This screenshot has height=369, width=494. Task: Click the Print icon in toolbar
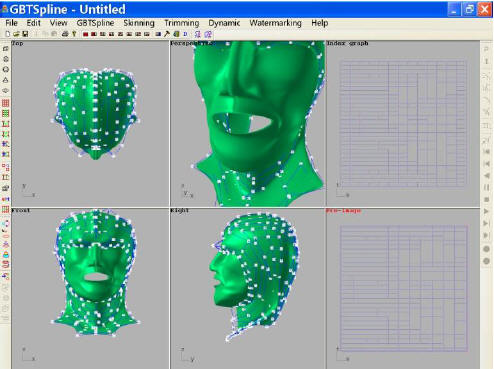65,34
